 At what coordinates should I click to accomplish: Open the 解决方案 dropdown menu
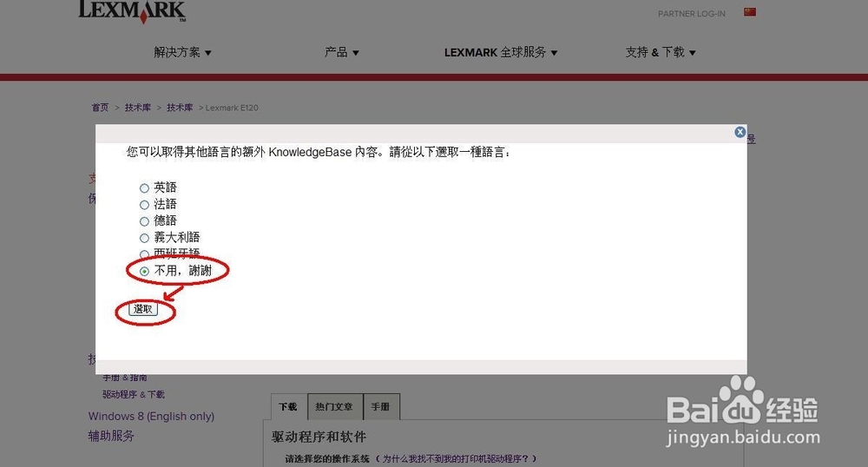coord(182,53)
